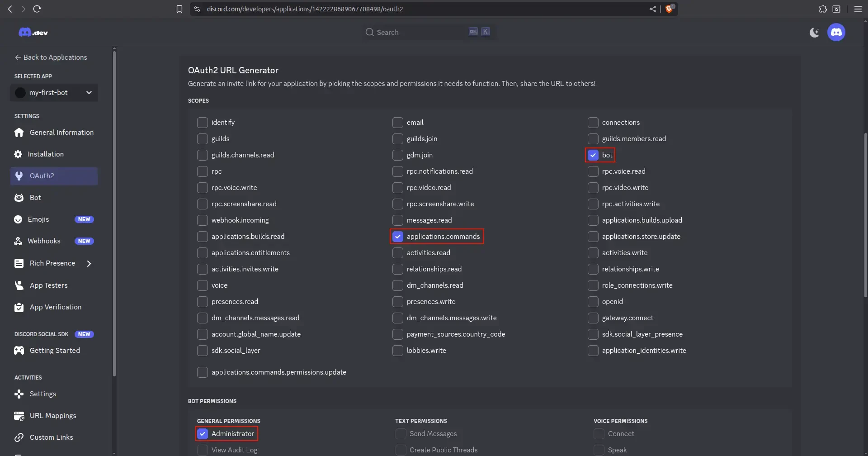
Task: Open the Brave Shields icon
Action: pos(669,9)
